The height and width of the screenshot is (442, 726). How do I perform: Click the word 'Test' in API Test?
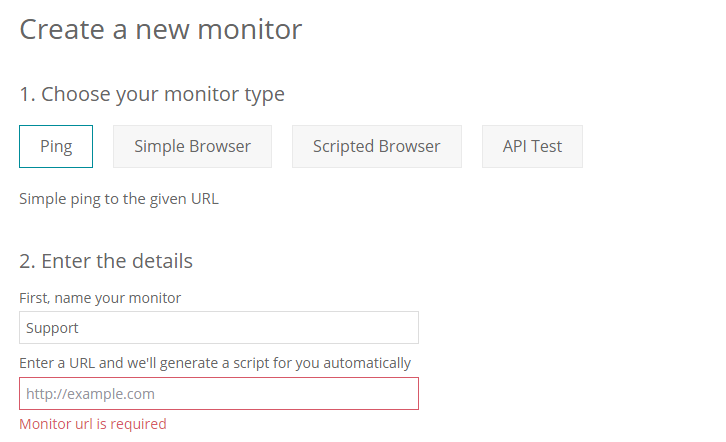tap(547, 146)
